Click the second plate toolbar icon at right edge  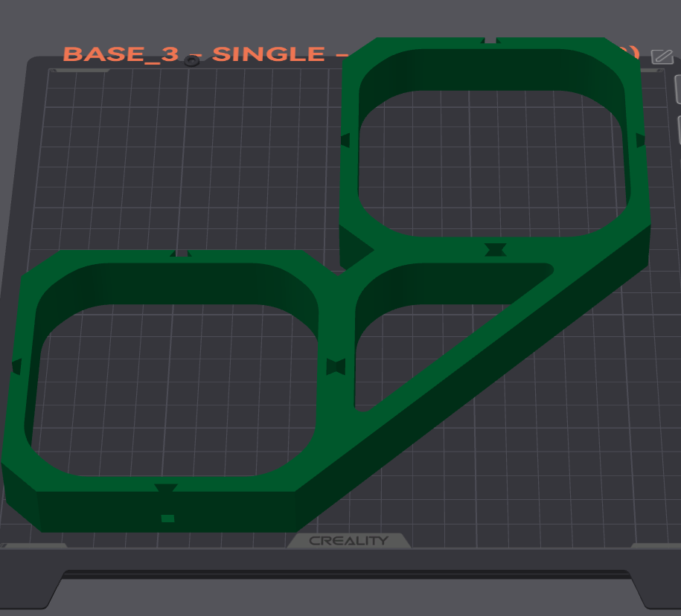678,129
